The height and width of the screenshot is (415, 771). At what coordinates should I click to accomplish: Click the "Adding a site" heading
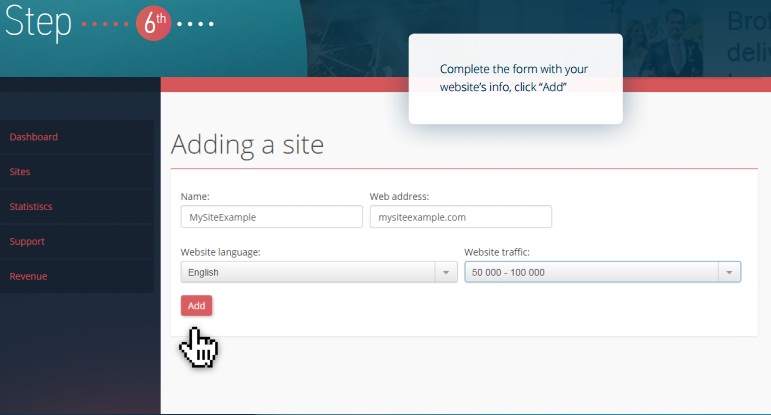coord(247,144)
